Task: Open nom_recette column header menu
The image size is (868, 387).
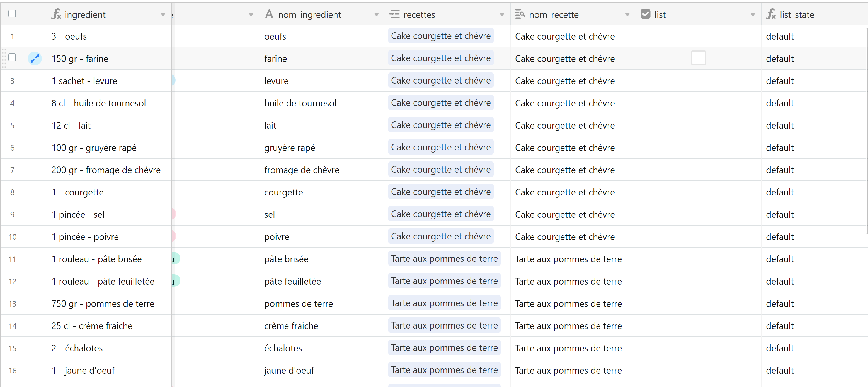Action: point(627,15)
